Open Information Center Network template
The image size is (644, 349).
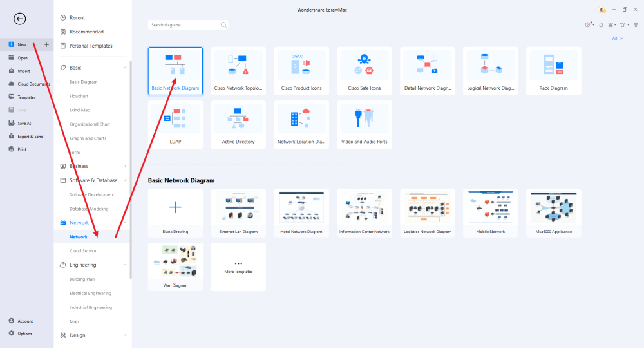click(x=365, y=213)
